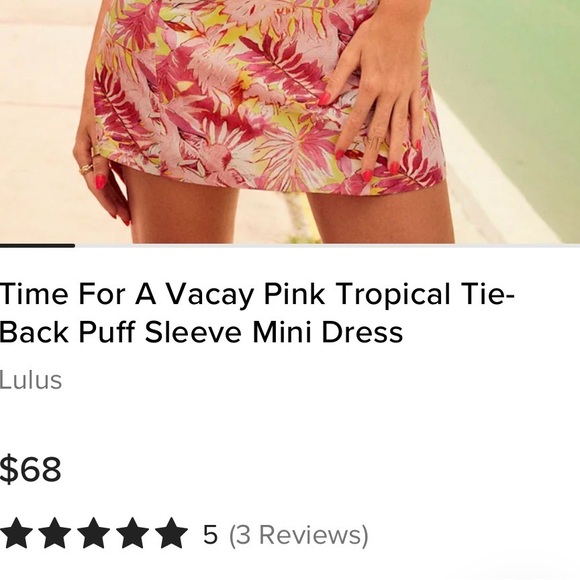
Task: Open the (3 Reviews) link
Action: [299, 535]
